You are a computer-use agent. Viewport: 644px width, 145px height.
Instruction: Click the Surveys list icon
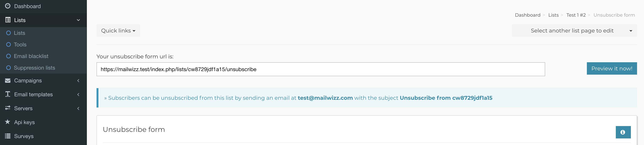click(x=8, y=136)
